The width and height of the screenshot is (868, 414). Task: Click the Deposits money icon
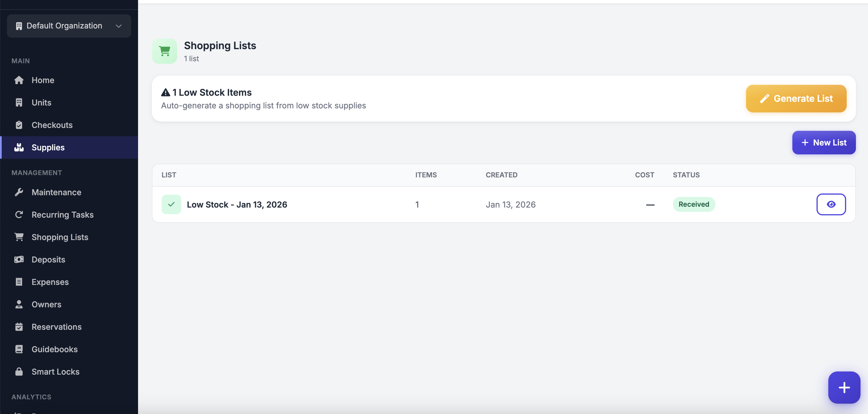coord(19,259)
